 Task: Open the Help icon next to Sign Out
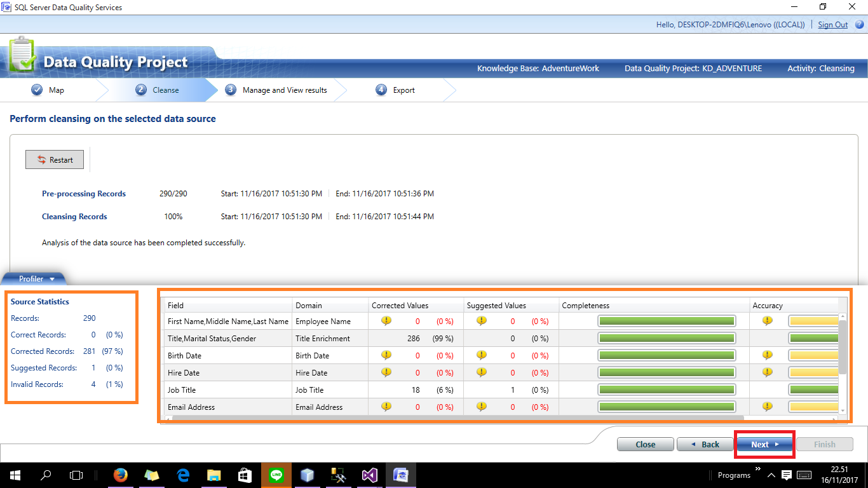(859, 25)
